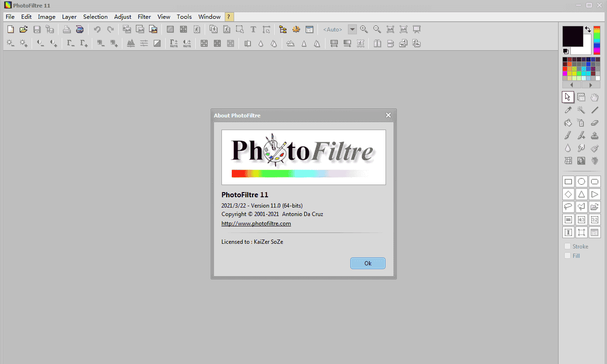Select the Paint Bucket fill tool
The image size is (607, 364).
point(568,123)
